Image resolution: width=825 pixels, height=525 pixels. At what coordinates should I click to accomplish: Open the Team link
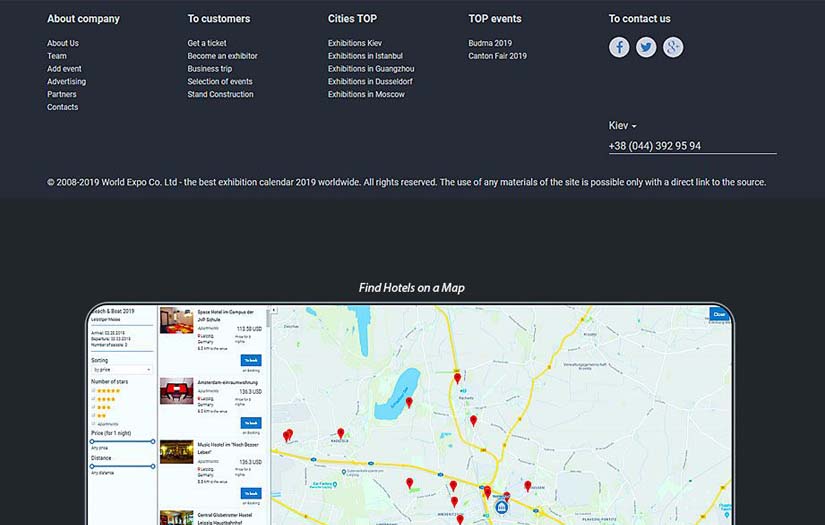(x=57, y=56)
